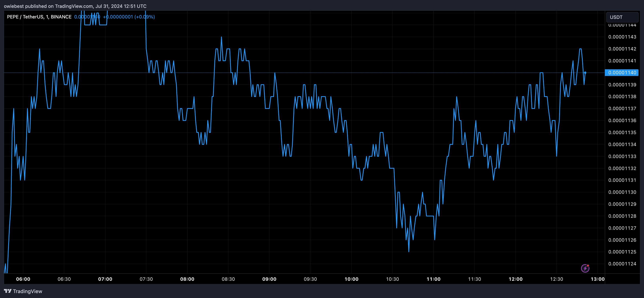Click the 11:00 time axis label

coord(434,279)
